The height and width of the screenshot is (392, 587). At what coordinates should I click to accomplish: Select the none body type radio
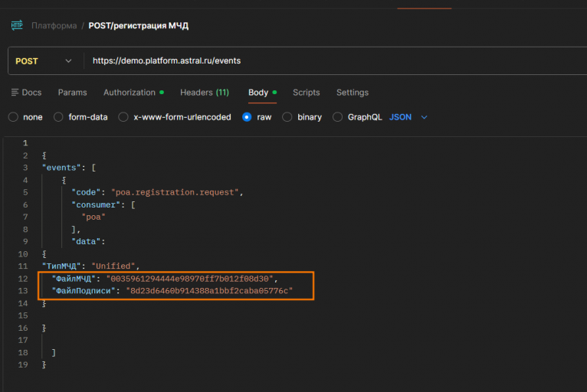pyautogui.click(x=13, y=117)
